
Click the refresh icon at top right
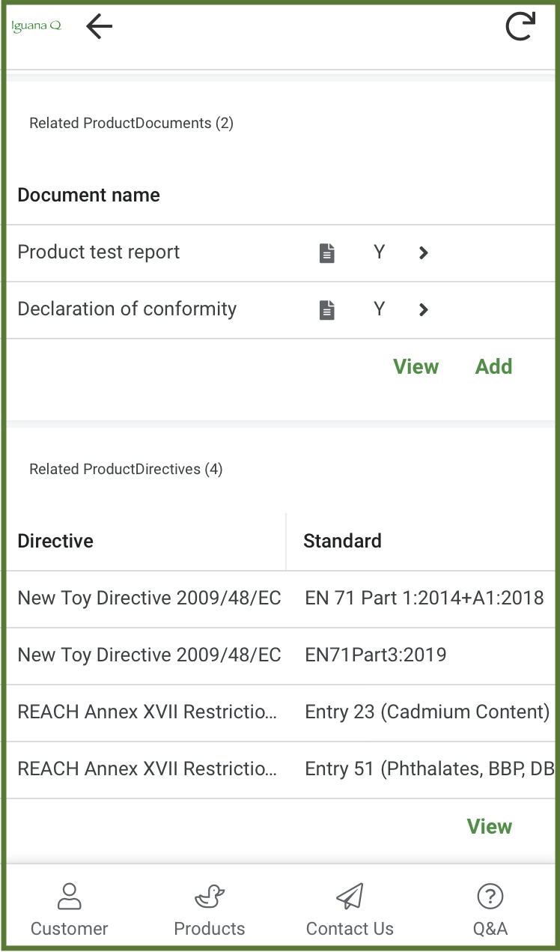[x=520, y=26]
